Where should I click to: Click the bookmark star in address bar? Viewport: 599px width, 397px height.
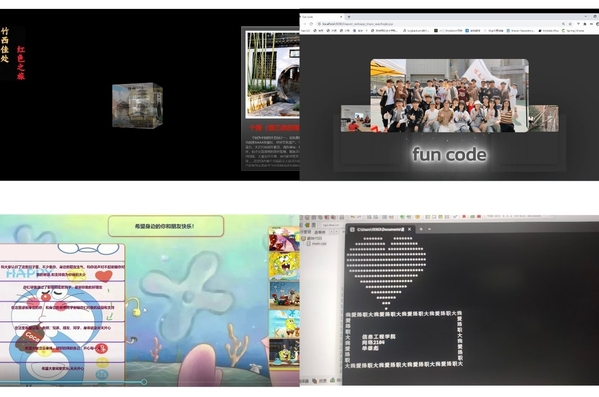click(570, 24)
